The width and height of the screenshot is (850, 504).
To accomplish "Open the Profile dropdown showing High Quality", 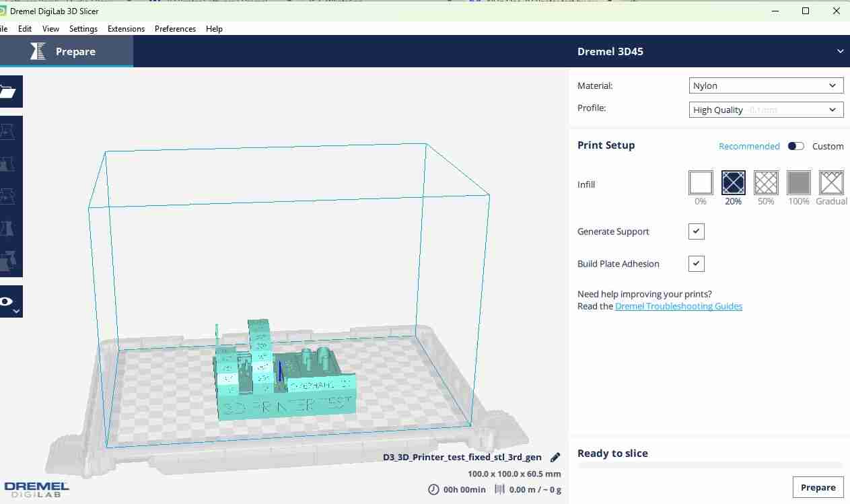I will (x=766, y=110).
